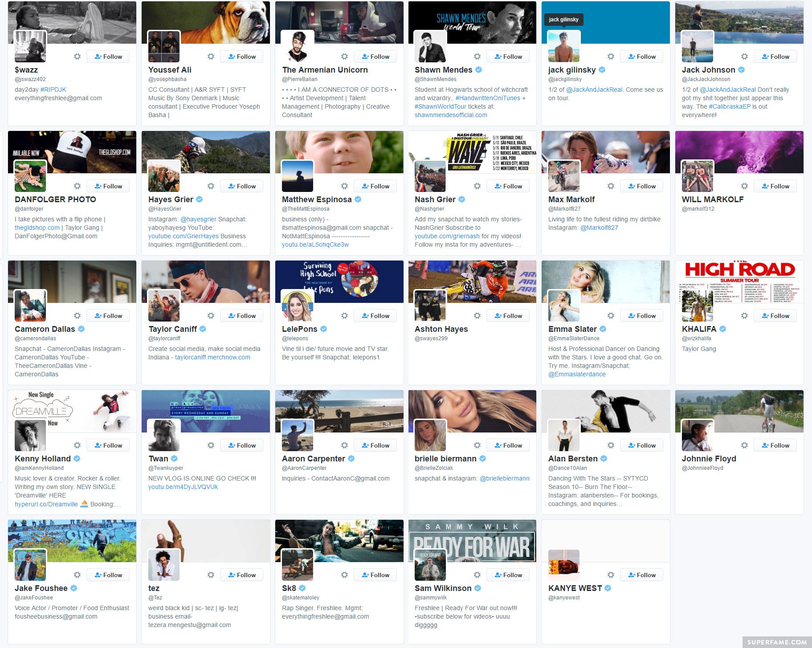Open youtube.com/GrierHayes link
The width and height of the screenshot is (812, 648).
(184, 236)
